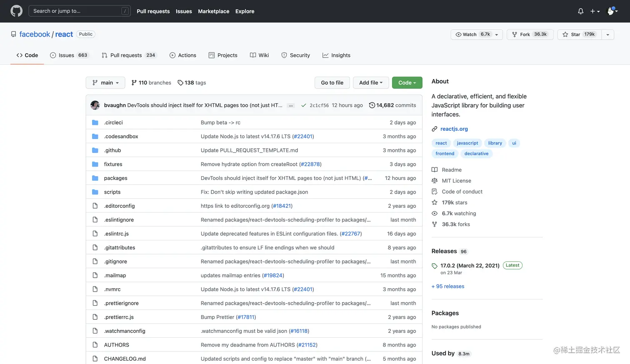Click the search or jump to field
Image resolution: width=630 pixels, height=364 pixels.
click(x=79, y=11)
